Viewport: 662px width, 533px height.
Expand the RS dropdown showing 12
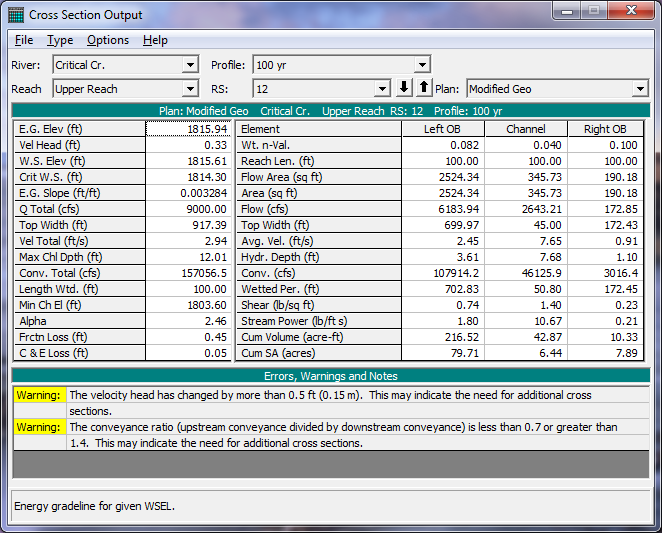pyautogui.click(x=381, y=89)
